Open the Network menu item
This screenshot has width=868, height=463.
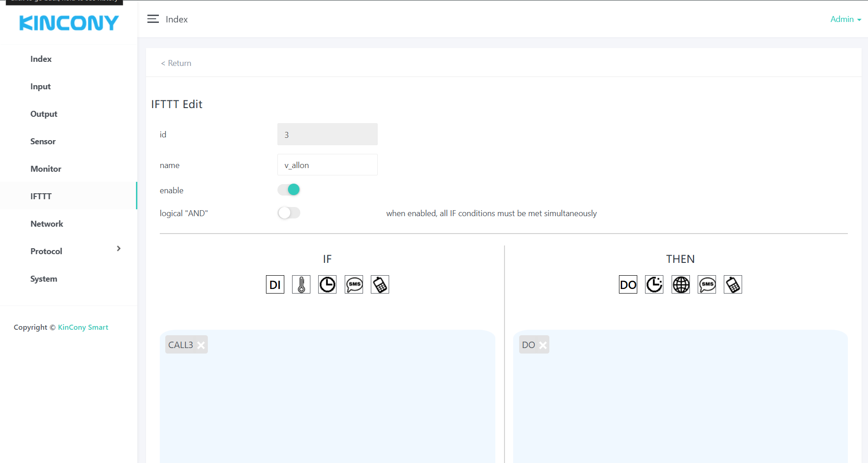pyautogui.click(x=47, y=223)
